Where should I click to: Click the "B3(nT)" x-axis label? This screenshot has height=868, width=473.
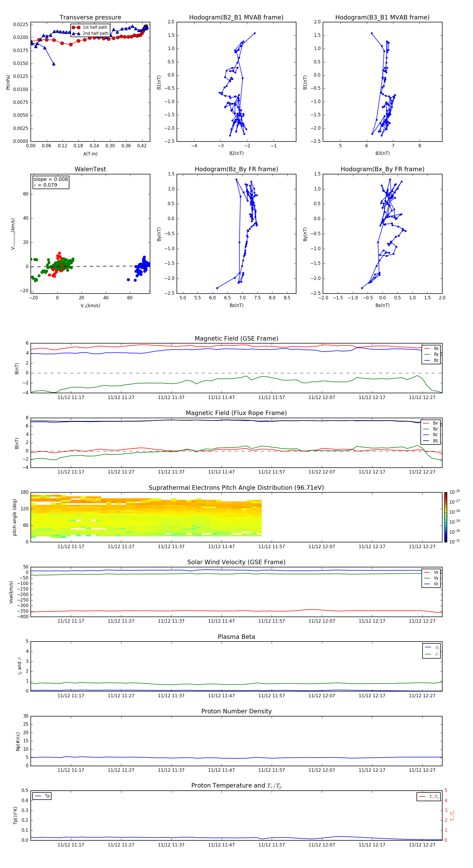(382, 153)
